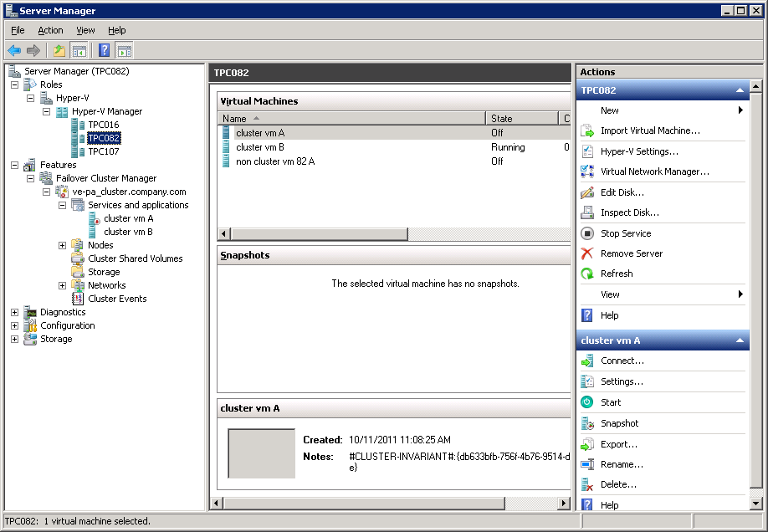Viewport: 768px width, 532px height.
Task: Click the Connect icon for cluster vm A
Action: click(x=587, y=361)
